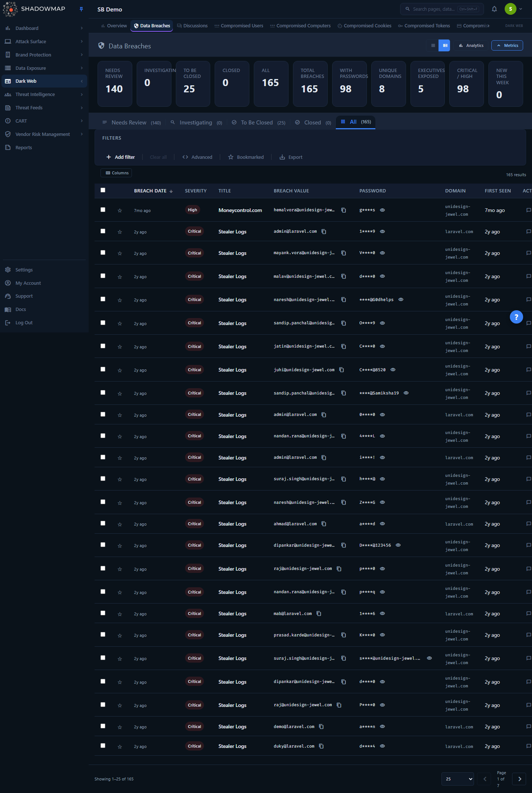
Task: Star the duky@laravel.com row
Action: pos(120,746)
